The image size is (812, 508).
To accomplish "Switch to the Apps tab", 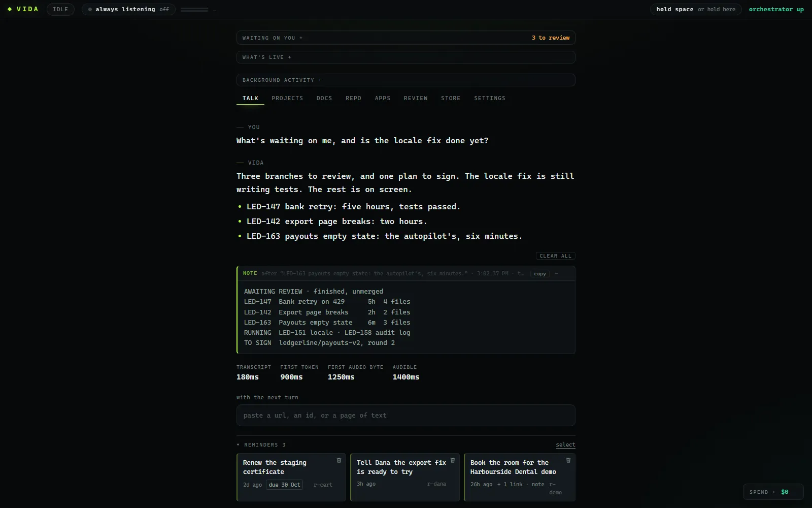I will [383, 98].
